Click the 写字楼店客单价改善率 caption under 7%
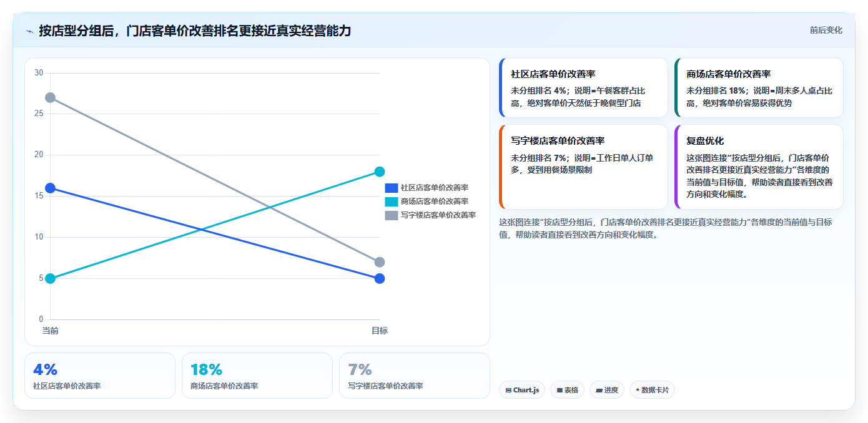The width and height of the screenshot is (868, 423). 385,386
